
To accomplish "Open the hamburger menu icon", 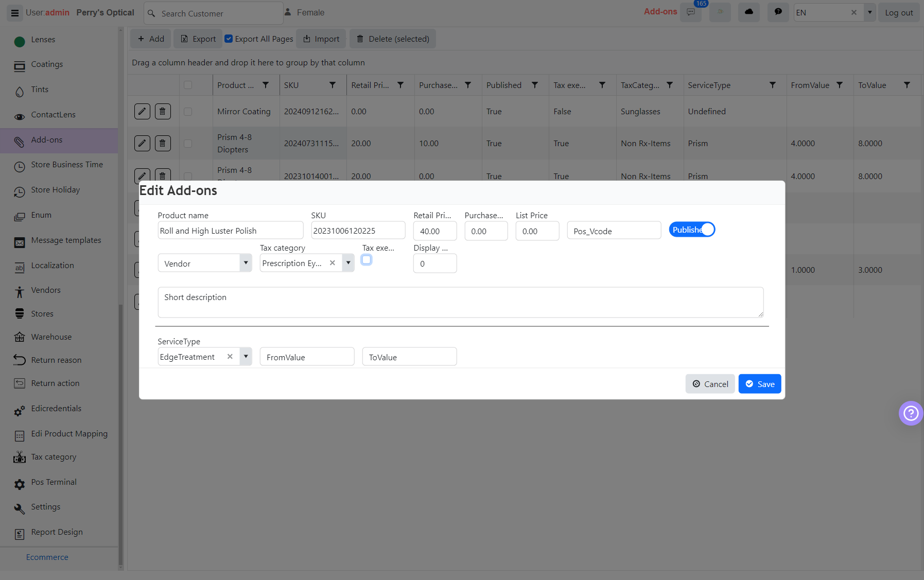I will [x=15, y=13].
